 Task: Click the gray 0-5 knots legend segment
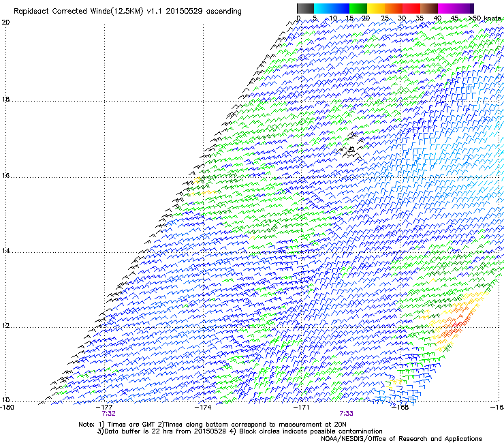click(305, 8)
